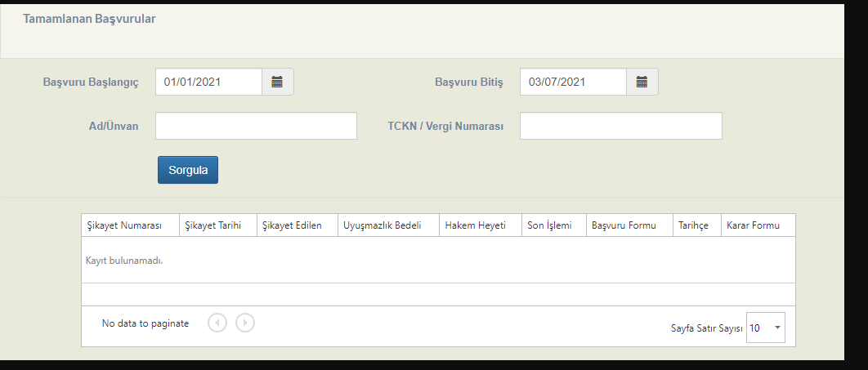Click the Sayfa Satır Sayısı label
Viewport: 868px width, 370px height.
(706, 328)
